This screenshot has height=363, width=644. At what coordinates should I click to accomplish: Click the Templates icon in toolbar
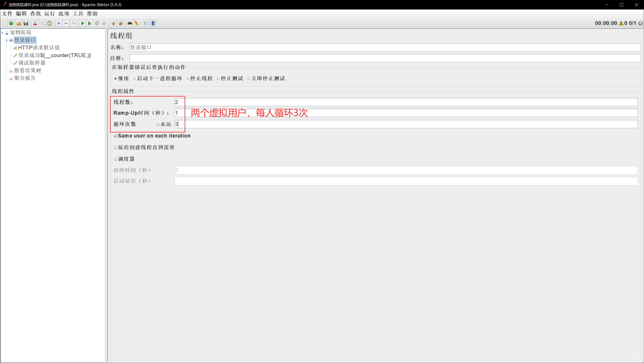coord(11,23)
